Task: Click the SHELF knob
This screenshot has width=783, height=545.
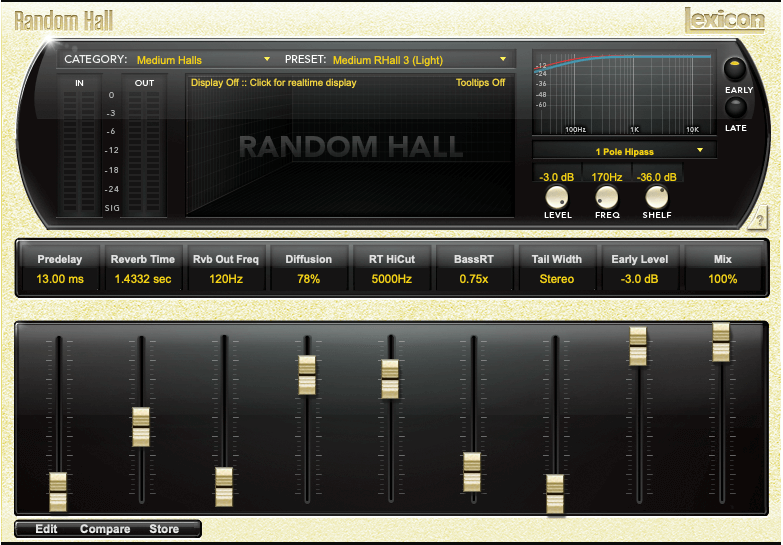Action: (x=657, y=197)
